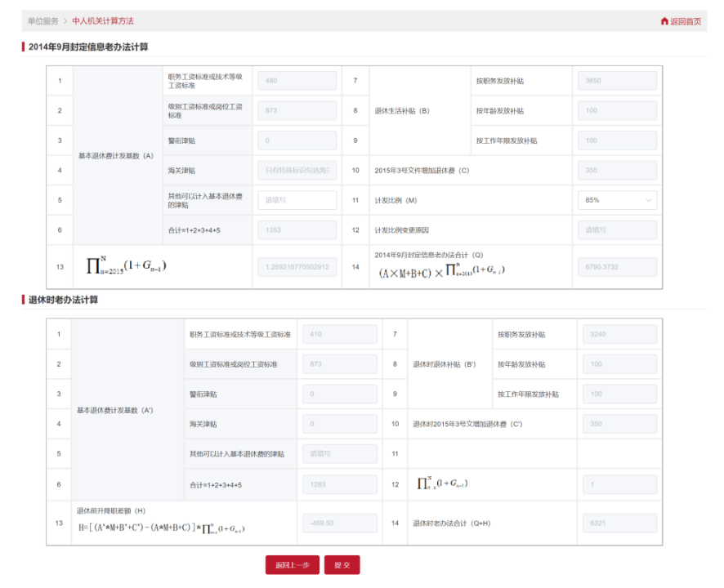Open the 计发比例 dropdown showing 85%
This screenshot has width=724, height=588.
click(x=617, y=200)
